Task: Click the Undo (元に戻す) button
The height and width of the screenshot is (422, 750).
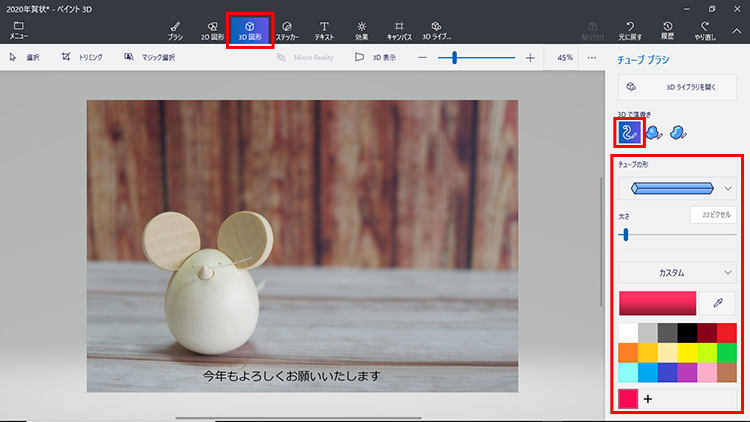Action: [x=630, y=29]
